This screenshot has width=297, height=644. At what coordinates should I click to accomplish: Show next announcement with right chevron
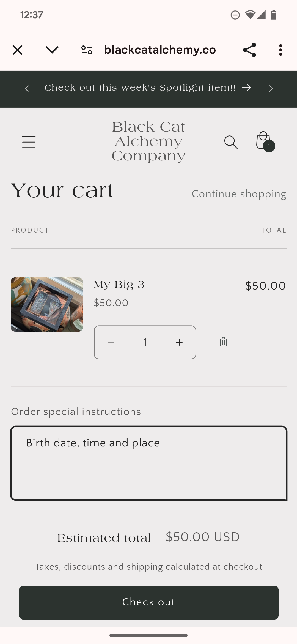click(x=271, y=89)
